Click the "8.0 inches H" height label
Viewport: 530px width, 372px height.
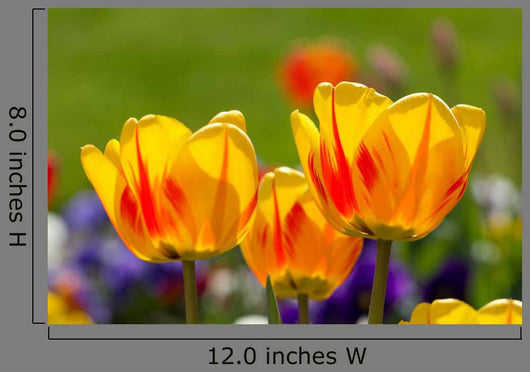pos(17,176)
